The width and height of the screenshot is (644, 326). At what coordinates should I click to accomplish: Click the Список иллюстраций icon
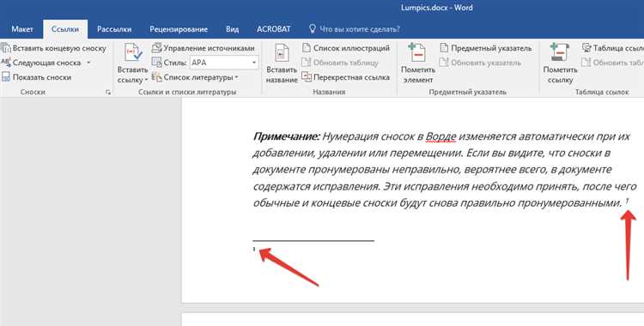pos(307,48)
